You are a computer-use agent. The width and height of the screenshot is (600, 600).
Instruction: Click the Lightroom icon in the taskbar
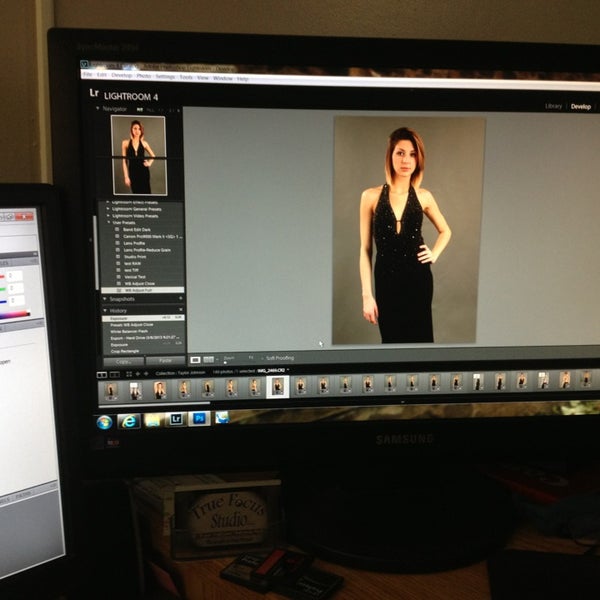[x=176, y=419]
